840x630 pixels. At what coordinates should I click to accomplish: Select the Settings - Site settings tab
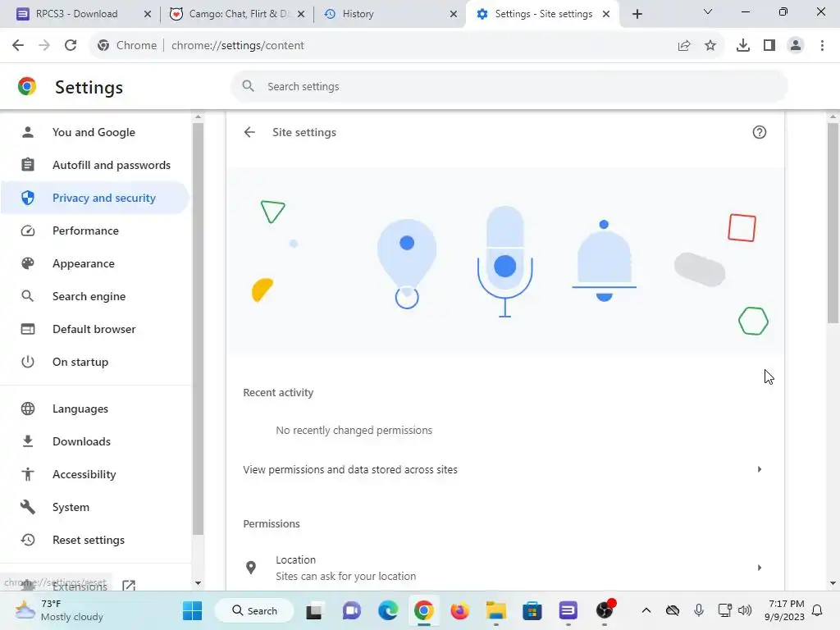pos(543,14)
